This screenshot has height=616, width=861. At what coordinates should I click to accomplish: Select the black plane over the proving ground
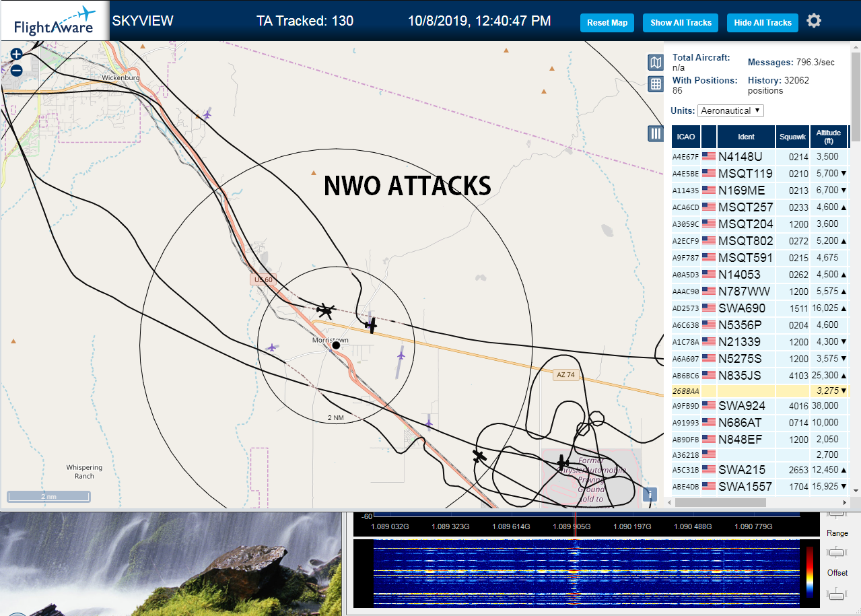click(x=563, y=463)
